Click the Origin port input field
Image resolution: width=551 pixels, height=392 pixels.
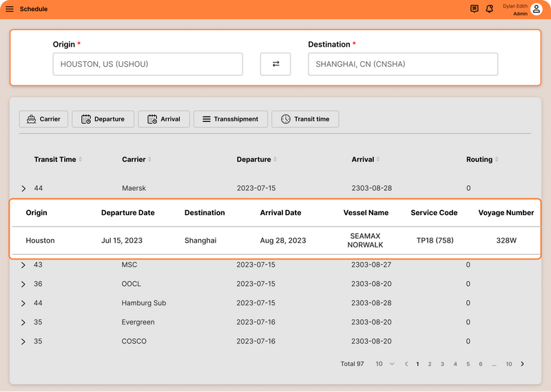(147, 64)
